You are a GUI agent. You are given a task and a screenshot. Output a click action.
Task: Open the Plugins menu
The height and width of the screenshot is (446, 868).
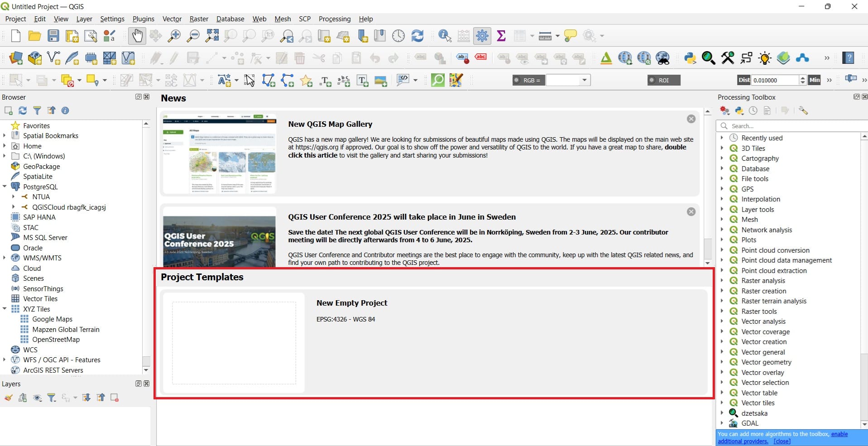point(144,19)
